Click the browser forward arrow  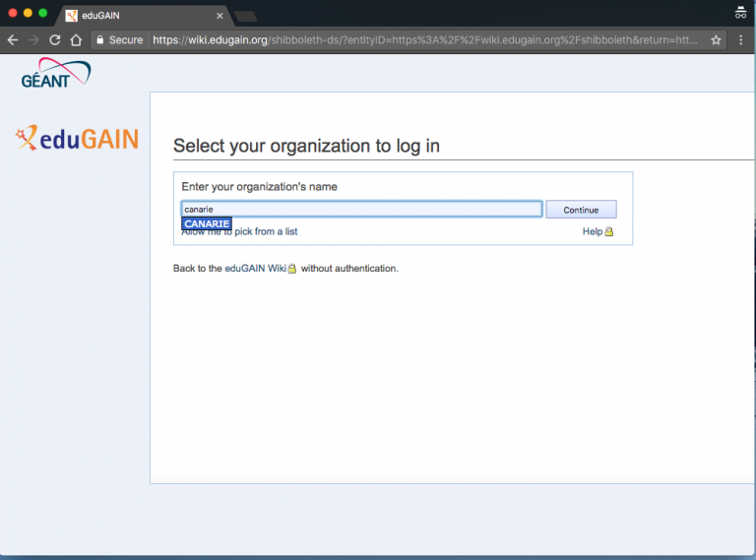[33, 40]
